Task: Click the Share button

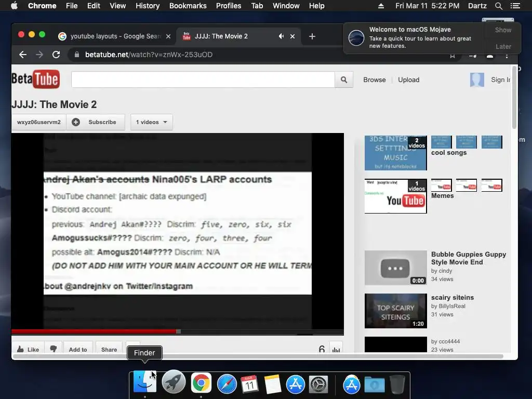Action: (109, 349)
